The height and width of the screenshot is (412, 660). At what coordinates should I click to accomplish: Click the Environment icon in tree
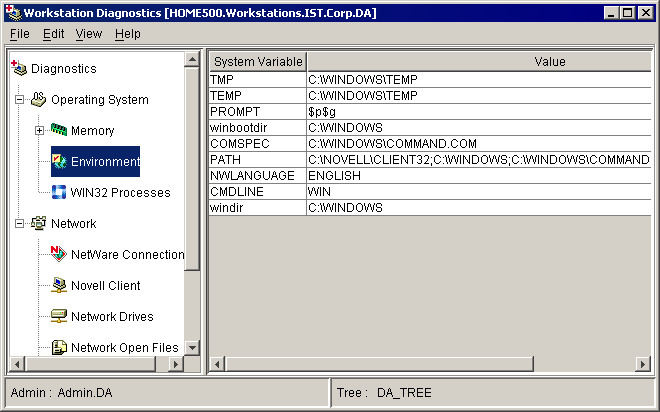(59, 161)
